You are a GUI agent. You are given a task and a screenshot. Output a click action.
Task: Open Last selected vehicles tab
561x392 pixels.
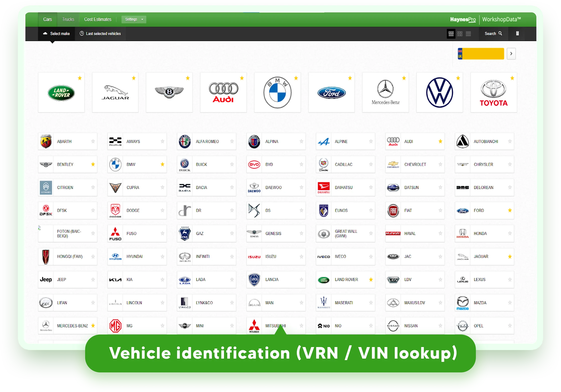100,34
